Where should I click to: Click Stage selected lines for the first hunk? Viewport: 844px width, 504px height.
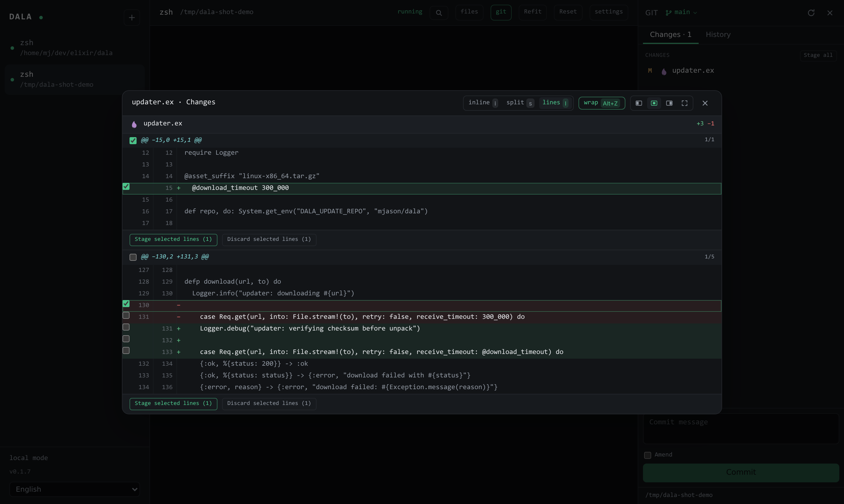coord(173,239)
